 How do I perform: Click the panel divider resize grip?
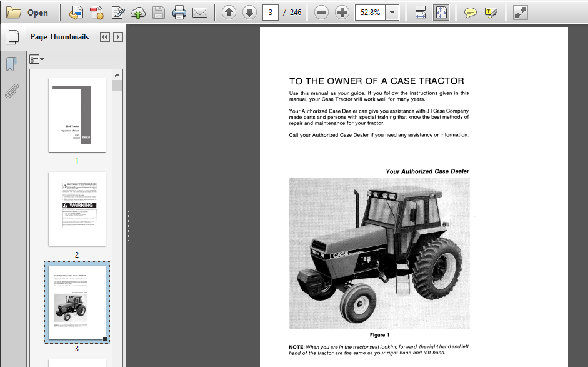click(x=128, y=226)
